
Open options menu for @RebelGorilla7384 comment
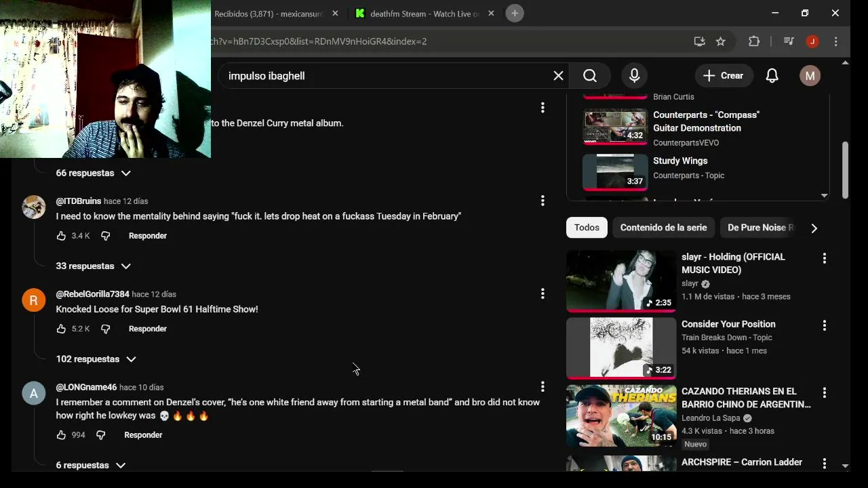542,293
